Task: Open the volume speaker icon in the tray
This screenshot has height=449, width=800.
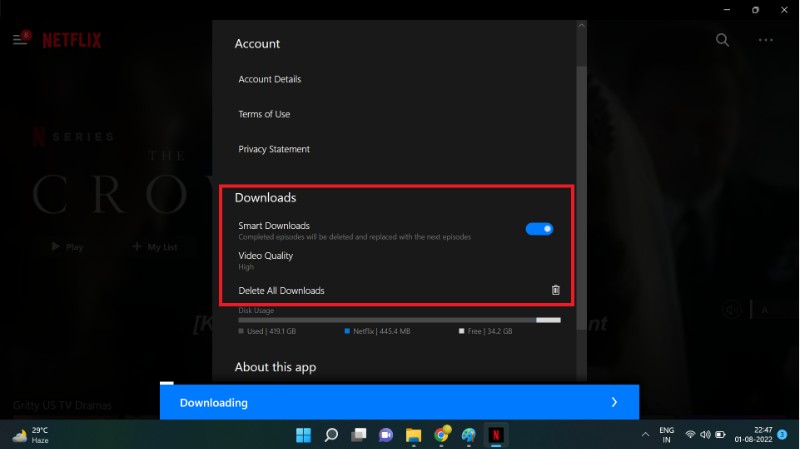Action: pos(705,435)
